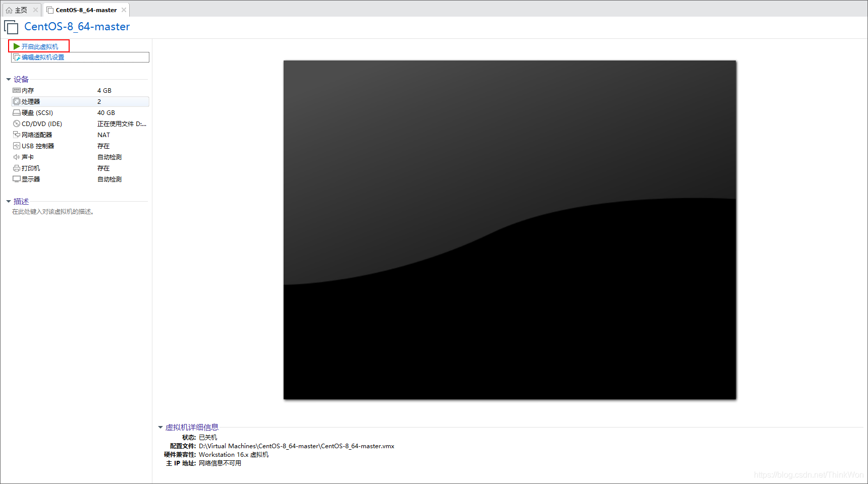Click the display monitor icon
Image resolution: width=868 pixels, height=484 pixels.
tap(17, 179)
